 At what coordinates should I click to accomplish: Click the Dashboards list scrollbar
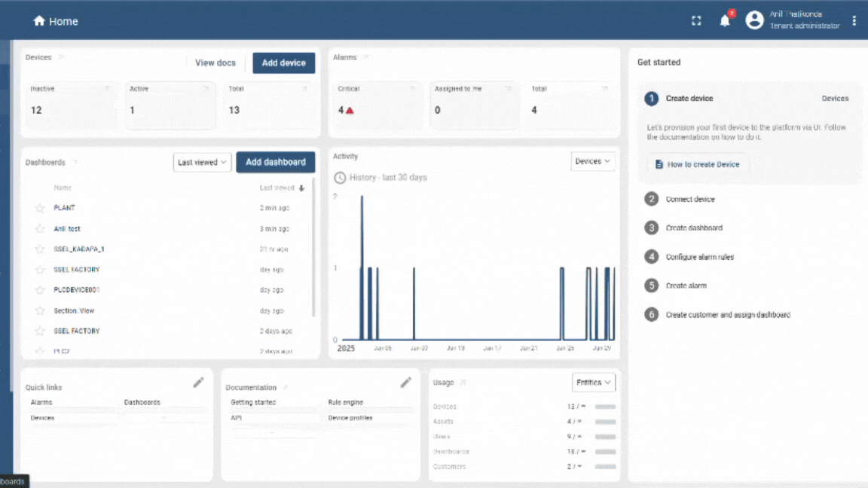click(x=313, y=249)
